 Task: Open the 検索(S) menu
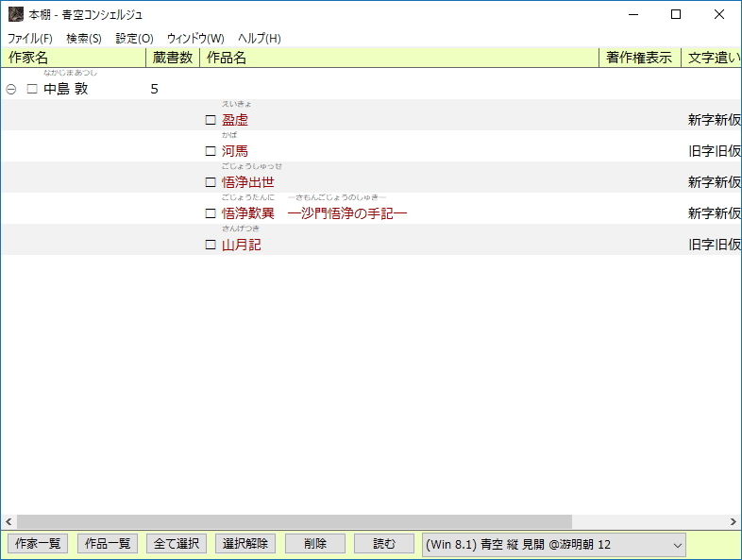coord(84,39)
